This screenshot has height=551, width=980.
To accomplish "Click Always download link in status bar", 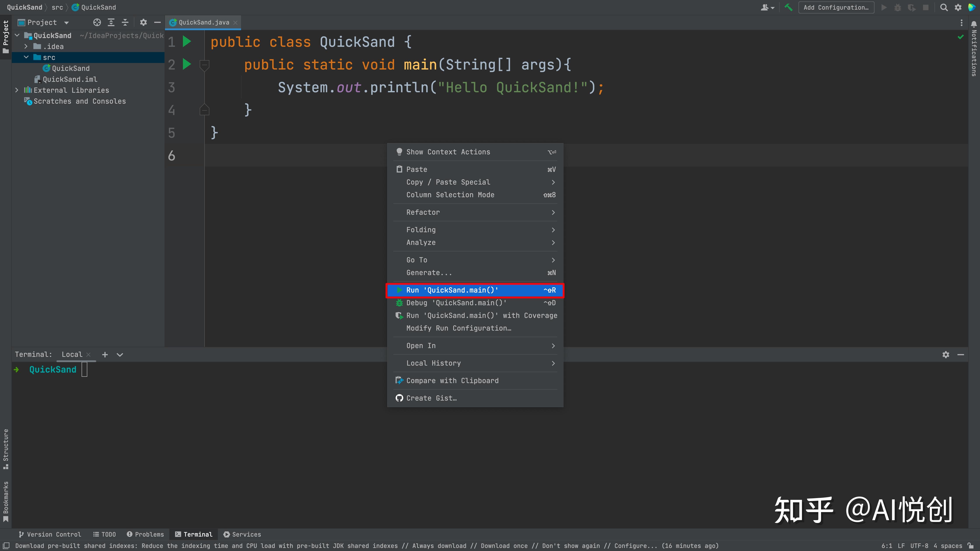I will point(439,546).
